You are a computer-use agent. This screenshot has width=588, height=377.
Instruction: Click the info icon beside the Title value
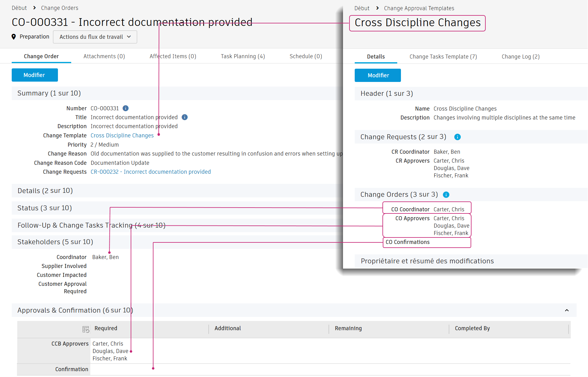click(x=185, y=117)
